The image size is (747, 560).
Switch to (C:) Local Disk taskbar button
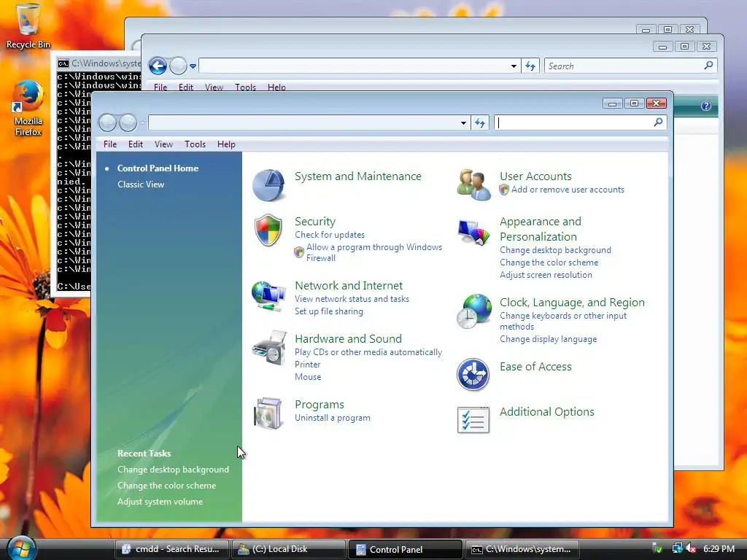click(x=289, y=549)
